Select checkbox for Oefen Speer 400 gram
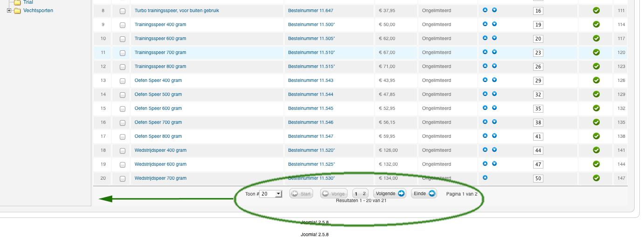 point(123,81)
